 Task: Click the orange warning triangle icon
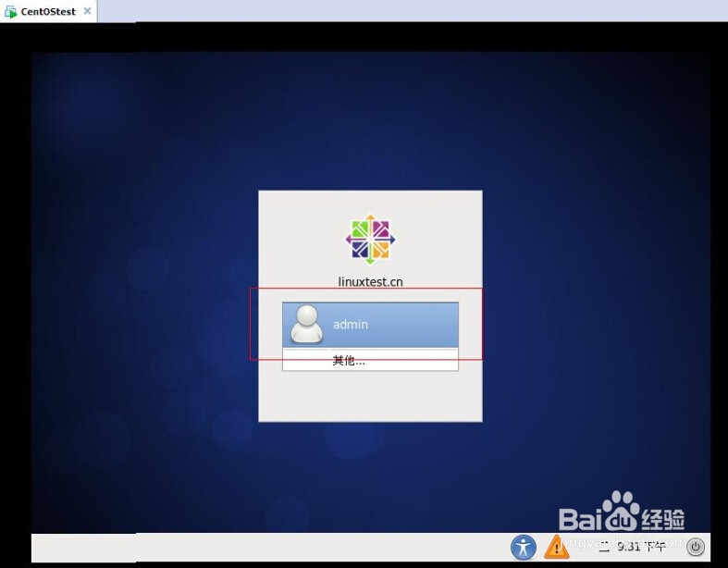556,547
